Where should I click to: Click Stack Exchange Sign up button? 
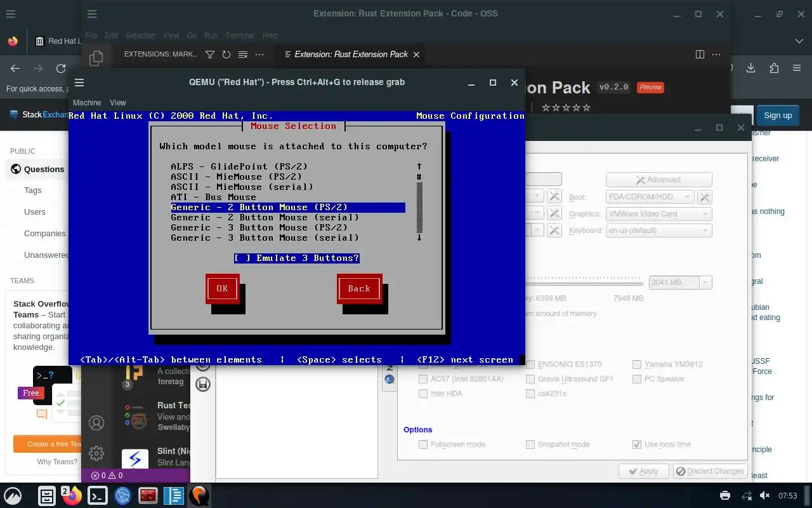click(778, 116)
